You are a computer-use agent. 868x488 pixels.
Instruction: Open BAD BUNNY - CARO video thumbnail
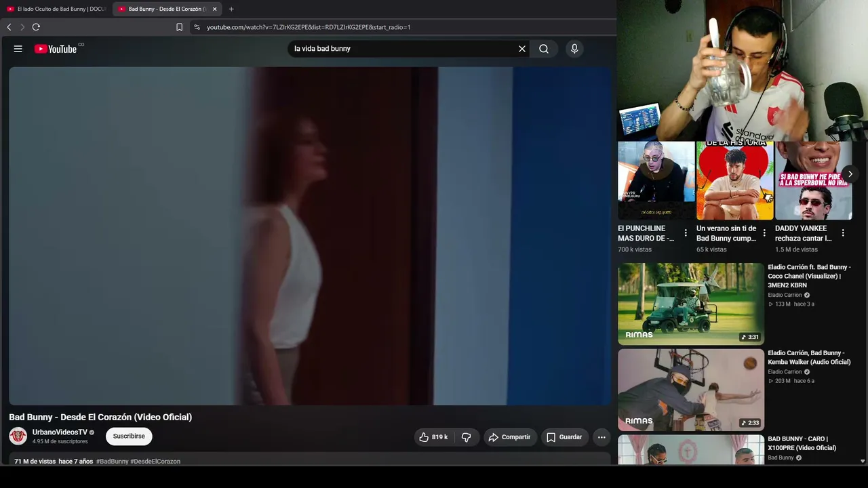691,449
